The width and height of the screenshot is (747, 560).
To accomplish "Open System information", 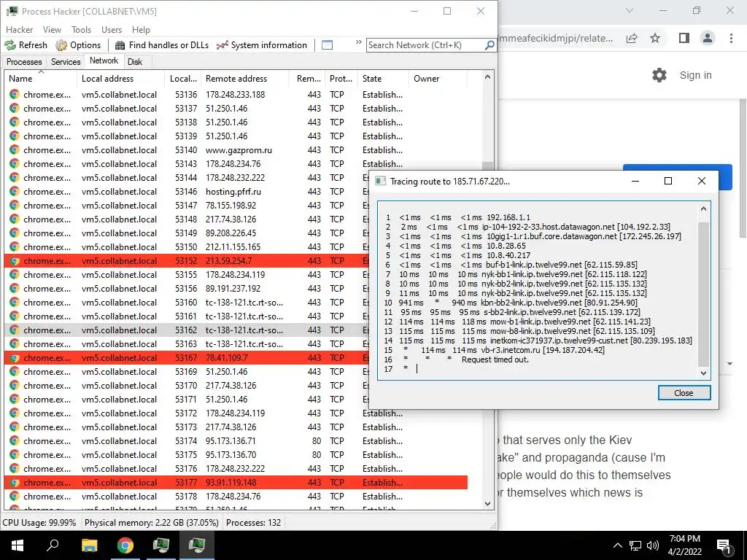I will (x=262, y=45).
